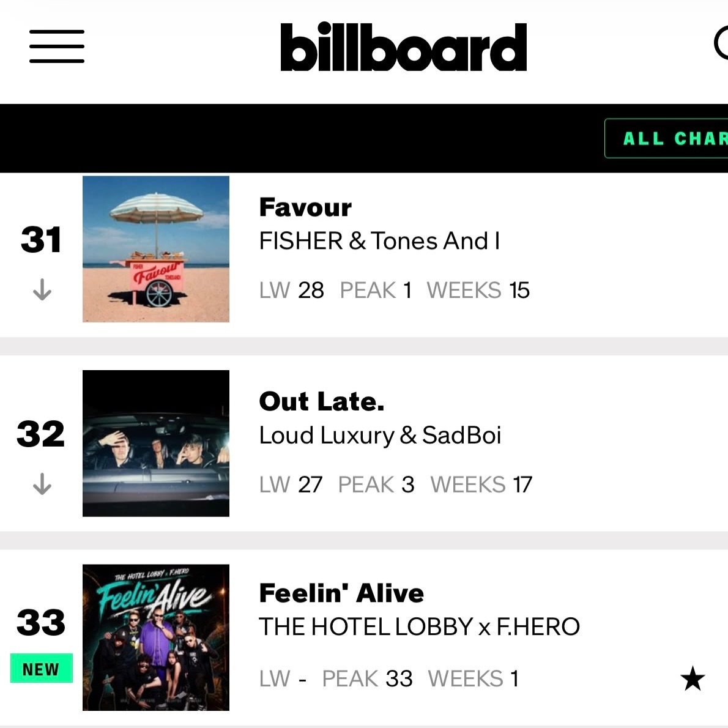Open the Feelin' Alive cover art
This screenshot has height=728, width=728.
156,637
